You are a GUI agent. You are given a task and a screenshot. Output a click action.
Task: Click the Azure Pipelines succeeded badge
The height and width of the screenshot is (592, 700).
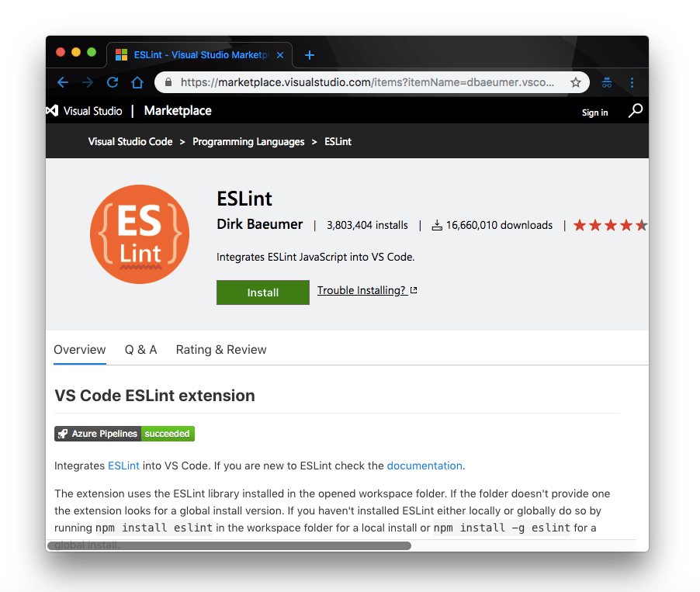coord(124,434)
